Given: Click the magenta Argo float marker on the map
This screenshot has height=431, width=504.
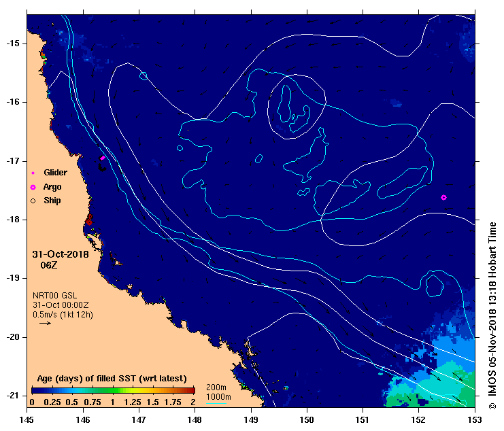Looking at the screenshot, I should (x=443, y=198).
